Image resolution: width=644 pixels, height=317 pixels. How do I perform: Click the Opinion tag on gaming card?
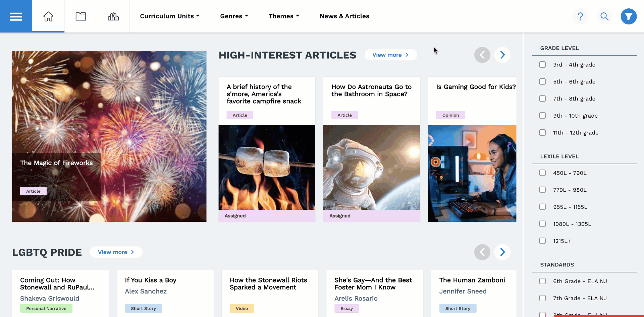tap(450, 115)
